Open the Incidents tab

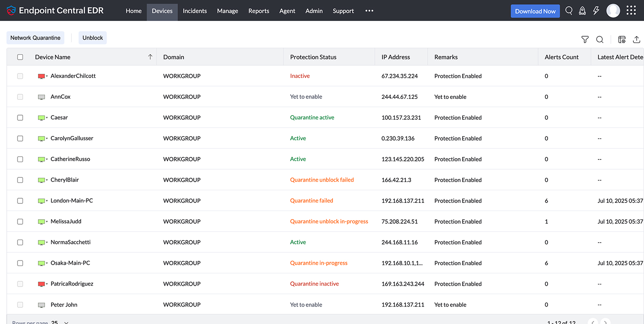tap(195, 11)
